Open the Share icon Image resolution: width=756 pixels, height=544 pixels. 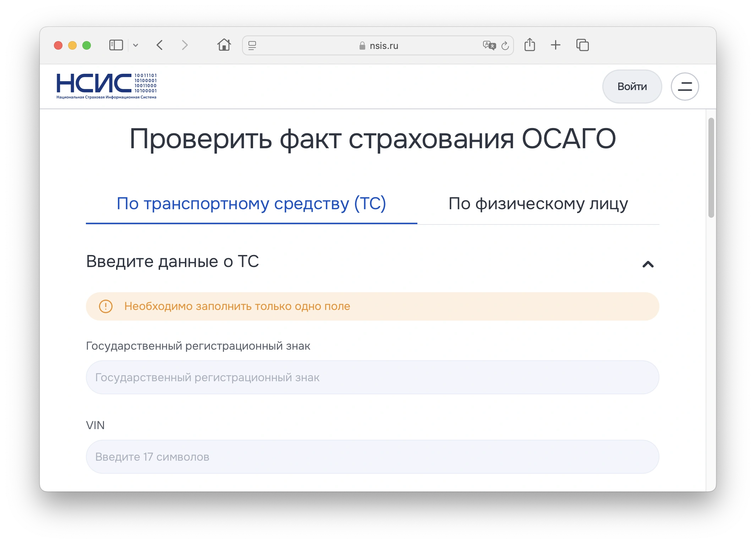coord(530,45)
